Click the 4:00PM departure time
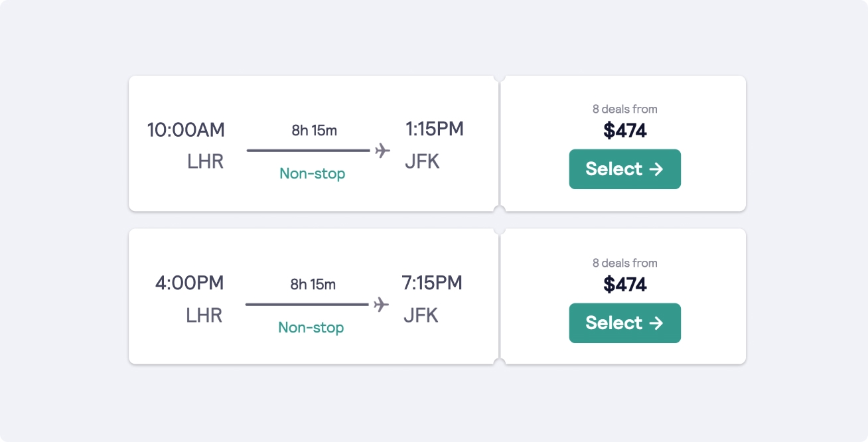Viewport: 868px width, 442px height. click(190, 283)
